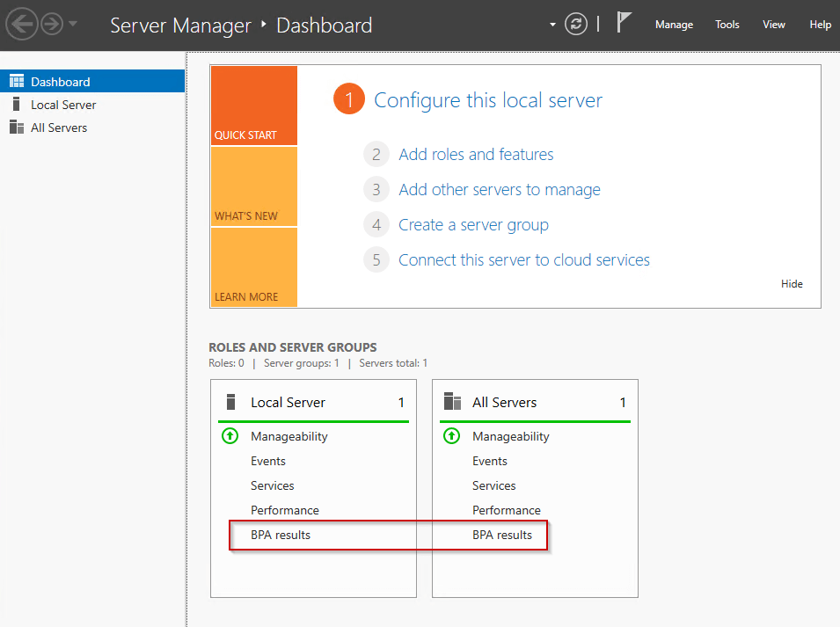Click the Servers total: 1 summary text
Image resolution: width=840 pixels, height=627 pixels.
pyautogui.click(x=393, y=363)
